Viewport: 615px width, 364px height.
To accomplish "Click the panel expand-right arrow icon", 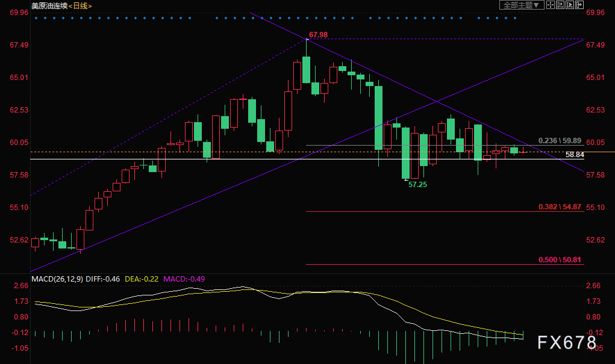I will click(579, 5).
